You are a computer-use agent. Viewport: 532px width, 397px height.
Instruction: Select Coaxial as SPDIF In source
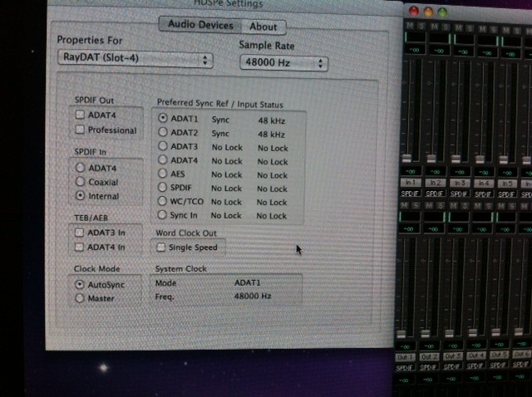80,181
